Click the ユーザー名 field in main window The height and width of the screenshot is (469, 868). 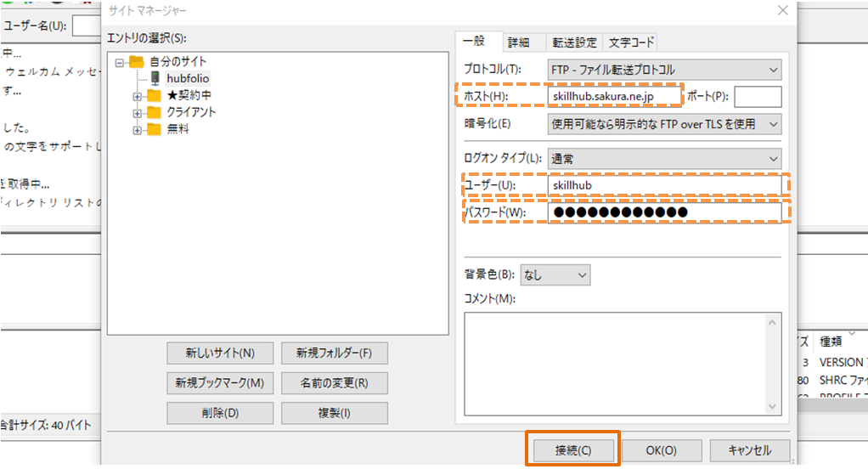point(87,26)
